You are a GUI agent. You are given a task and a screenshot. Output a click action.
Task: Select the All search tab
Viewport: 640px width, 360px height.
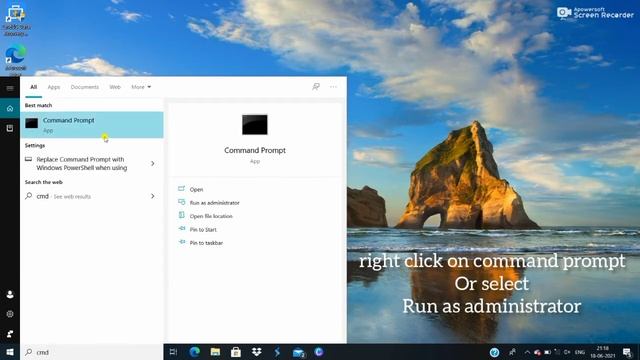point(33,87)
